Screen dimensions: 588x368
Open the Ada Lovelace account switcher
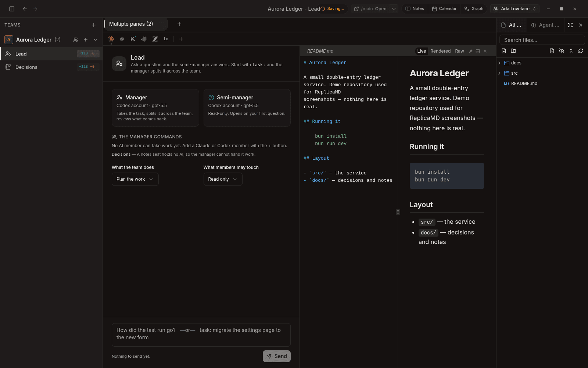pos(514,9)
